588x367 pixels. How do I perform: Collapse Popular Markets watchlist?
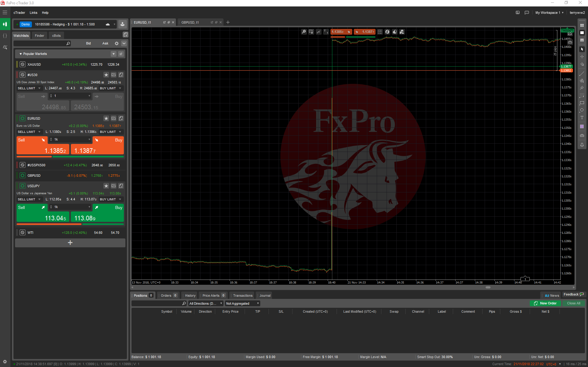click(21, 54)
